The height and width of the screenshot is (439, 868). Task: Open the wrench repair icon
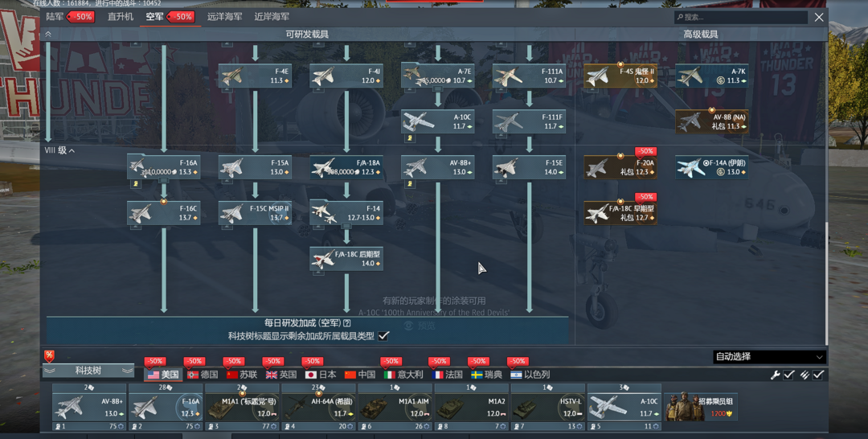pyautogui.click(x=776, y=375)
